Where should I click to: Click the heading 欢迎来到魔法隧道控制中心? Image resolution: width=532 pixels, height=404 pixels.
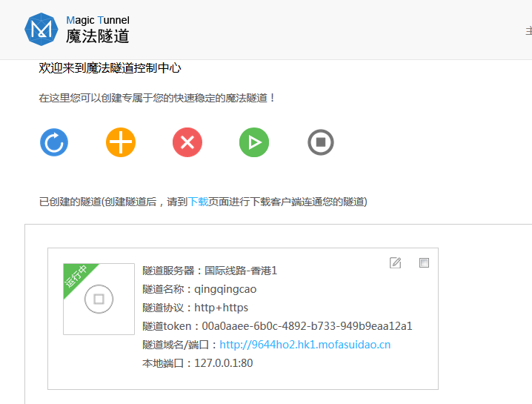(110, 68)
